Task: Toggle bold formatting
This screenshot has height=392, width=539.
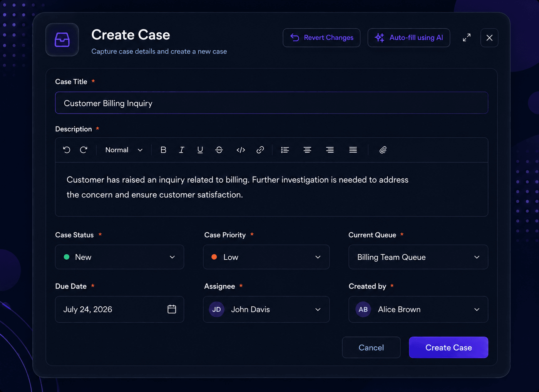Action: (163, 150)
